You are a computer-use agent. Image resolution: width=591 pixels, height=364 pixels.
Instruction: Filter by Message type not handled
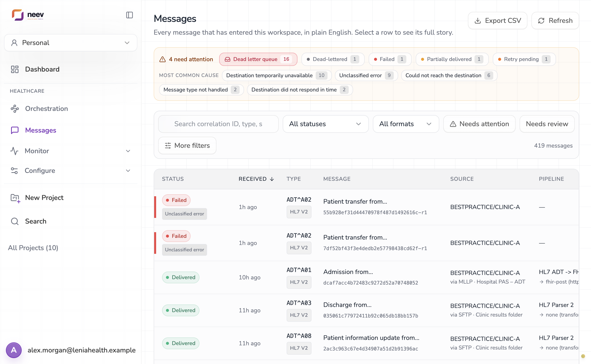tap(201, 90)
